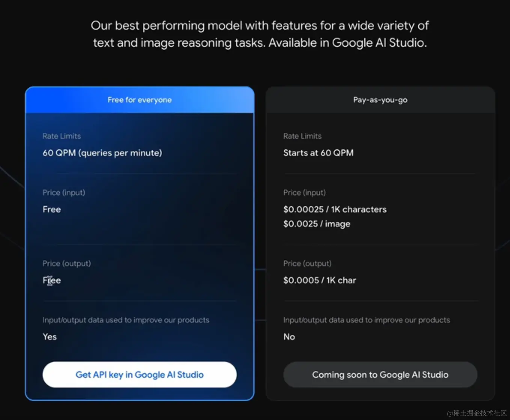Image resolution: width=510 pixels, height=420 pixels.
Task: Click the $0.0005 / 1K char output price
Action: point(319,280)
